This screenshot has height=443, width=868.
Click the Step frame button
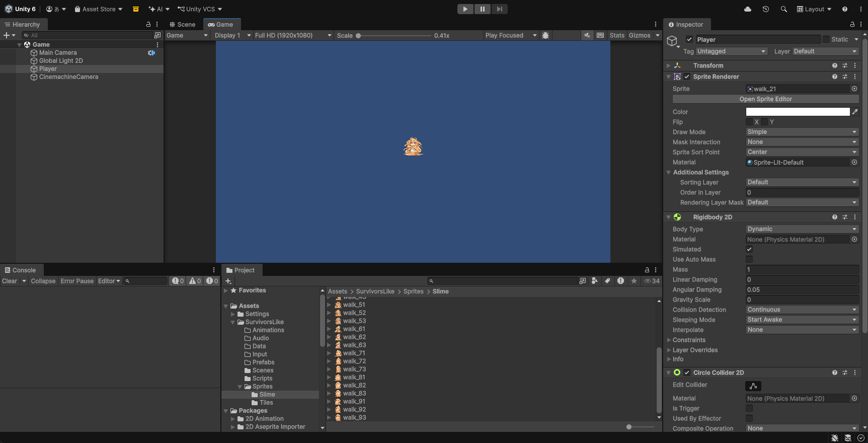(x=499, y=9)
